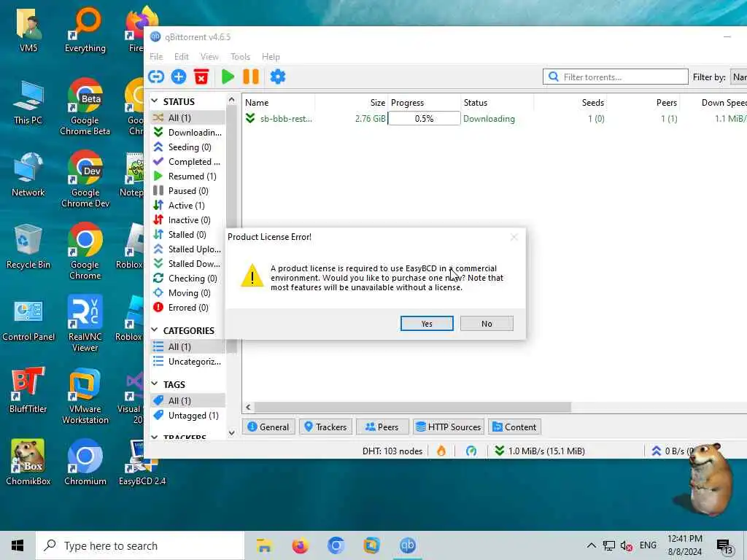Select the Completed status filter
Image resolution: width=747 pixels, height=560 pixels.
187,162
